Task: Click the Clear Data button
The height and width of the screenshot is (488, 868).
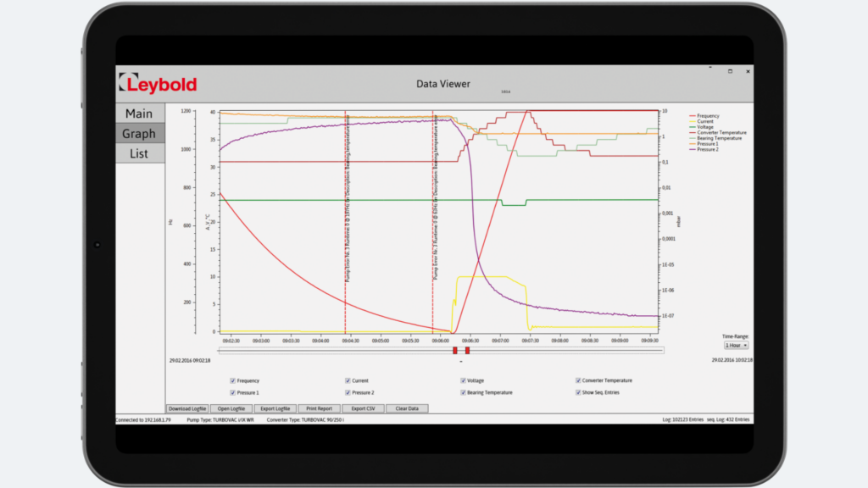Action: pos(407,408)
